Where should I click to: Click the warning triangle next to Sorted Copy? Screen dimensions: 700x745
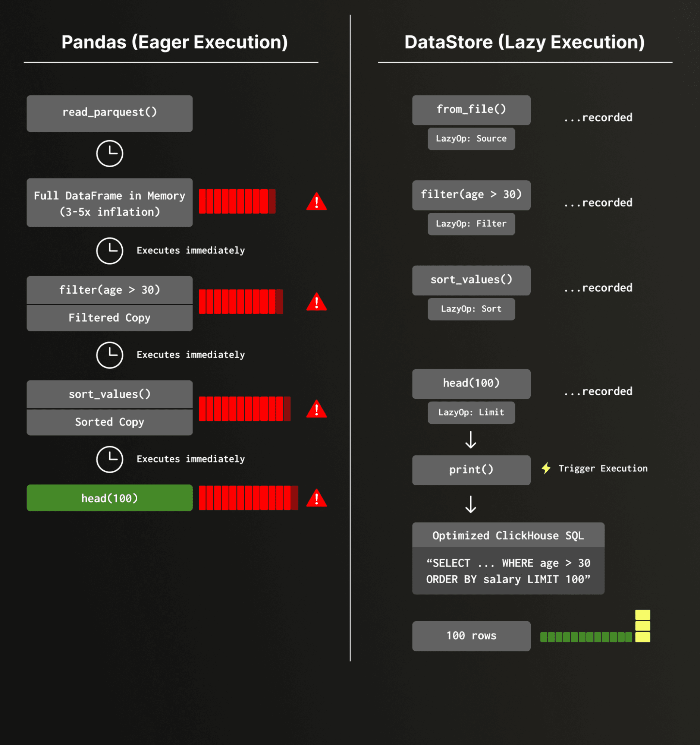click(x=317, y=409)
